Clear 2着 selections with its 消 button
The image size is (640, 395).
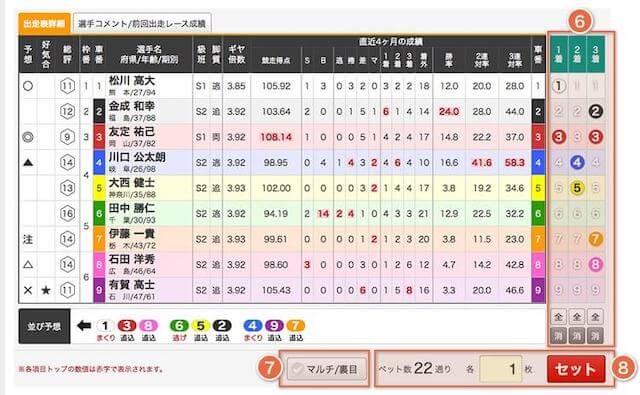coord(577,335)
